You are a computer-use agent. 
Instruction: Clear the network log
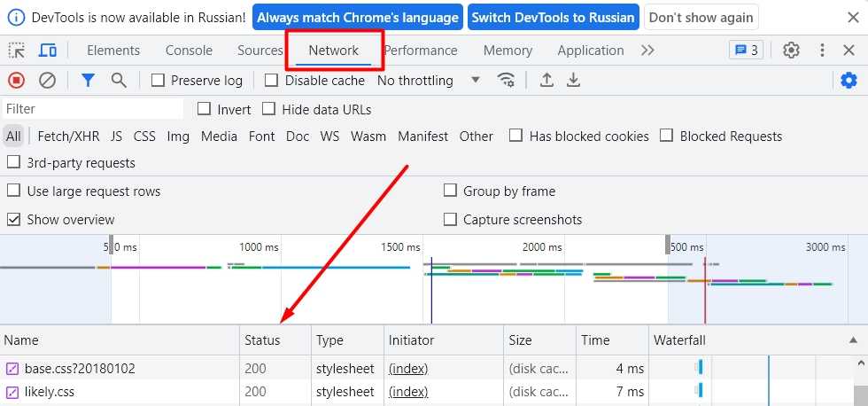pyautogui.click(x=48, y=81)
